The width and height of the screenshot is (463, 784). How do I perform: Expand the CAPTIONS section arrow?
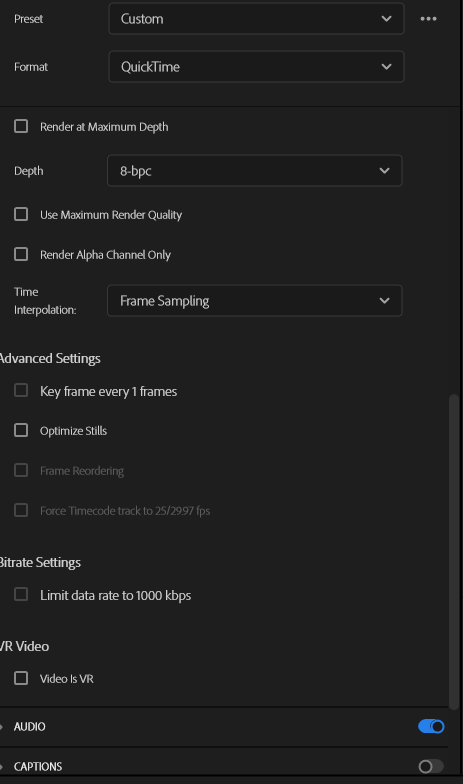click(2, 766)
